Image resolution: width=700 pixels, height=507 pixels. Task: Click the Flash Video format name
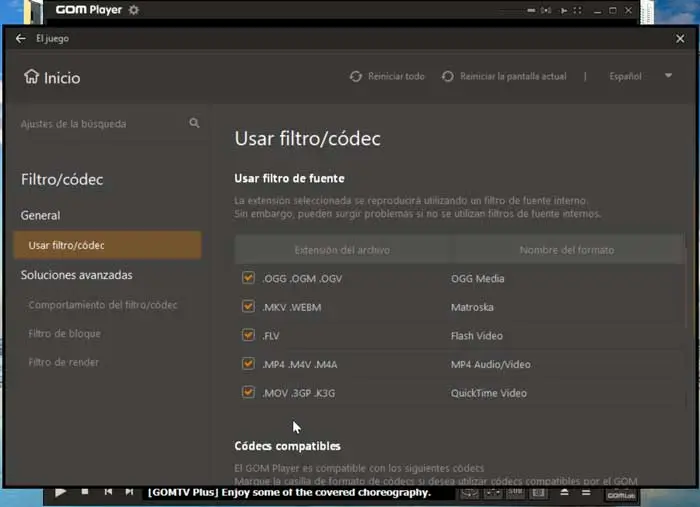point(476,336)
